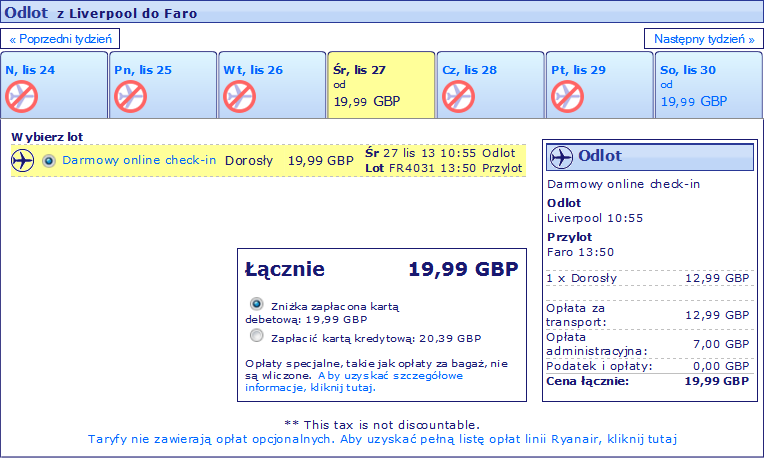This screenshot has height=458, width=765.
Task: Click Cena łącznie 19,99 GBP row
Action: [x=648, y=381]
